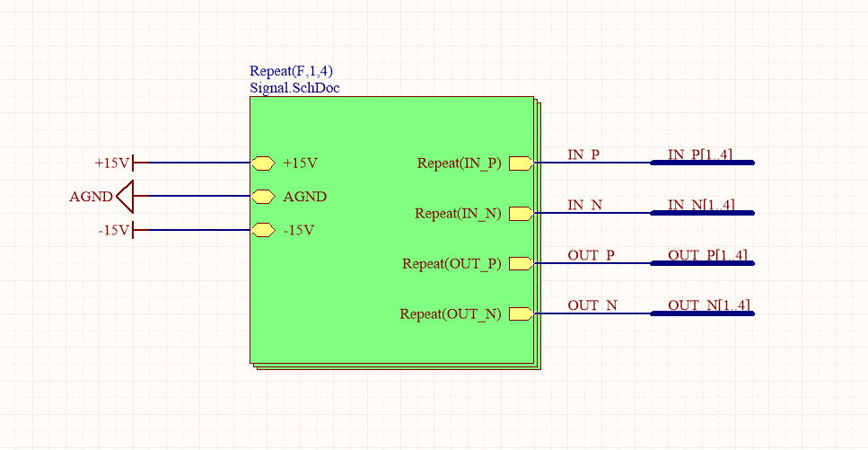Screen dimensions: 868x450
Task: Select the -15V sheet entry port icon
Action: pos(263,230)
